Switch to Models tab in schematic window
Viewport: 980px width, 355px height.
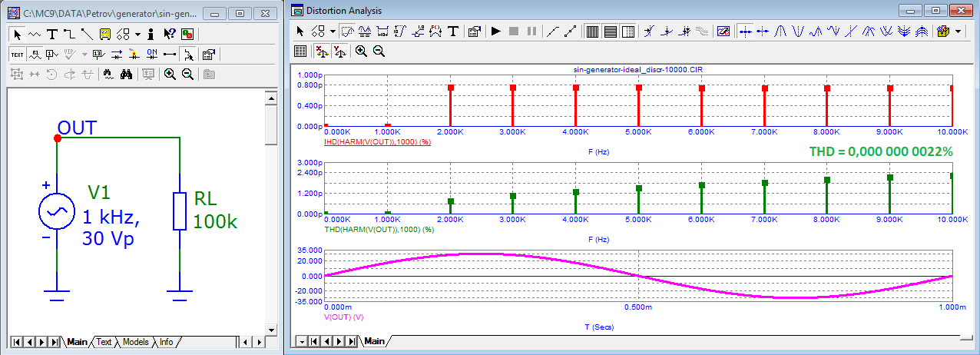tap(136, 342)
